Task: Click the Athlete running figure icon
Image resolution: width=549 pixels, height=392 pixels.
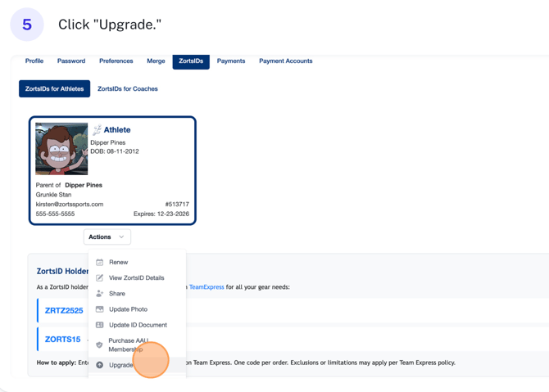Action: [x=97, y=129]
